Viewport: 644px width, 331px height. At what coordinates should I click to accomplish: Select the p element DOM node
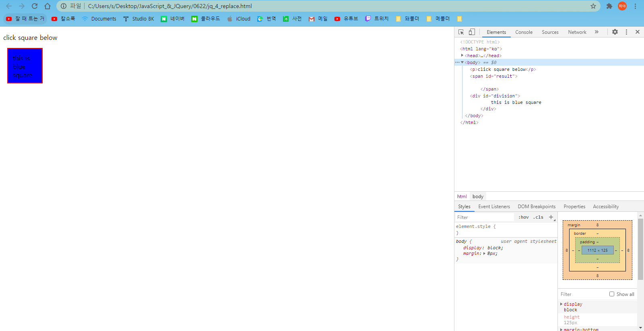pos(503,69)
